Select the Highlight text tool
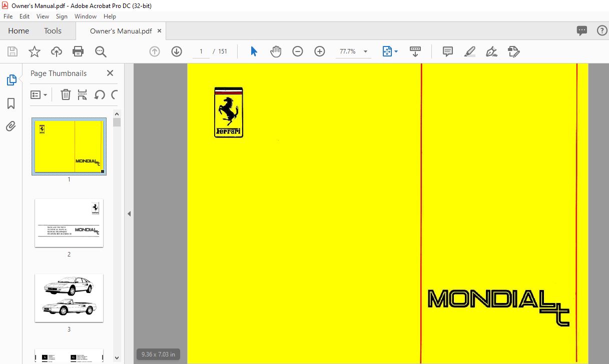Screen dimensions: 609x364 [x=469, y=51]
